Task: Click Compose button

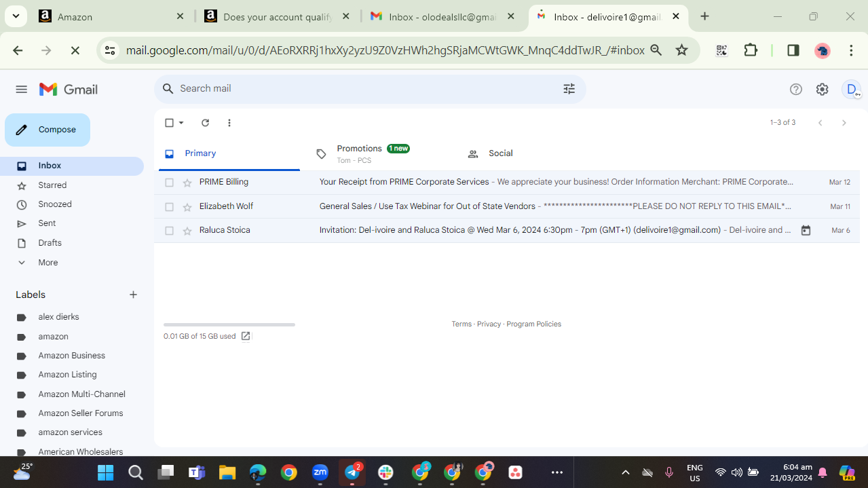Action: pyautogui.click(x=48, y=130)
